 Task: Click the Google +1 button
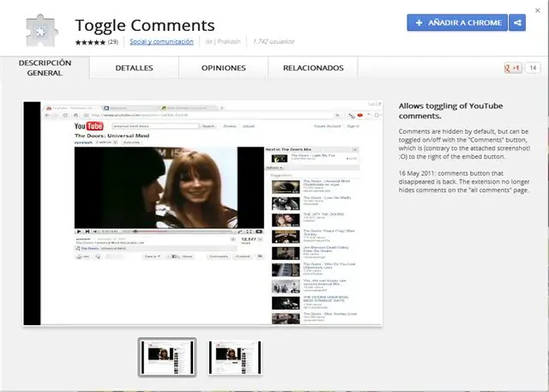[x=513, y=68]
